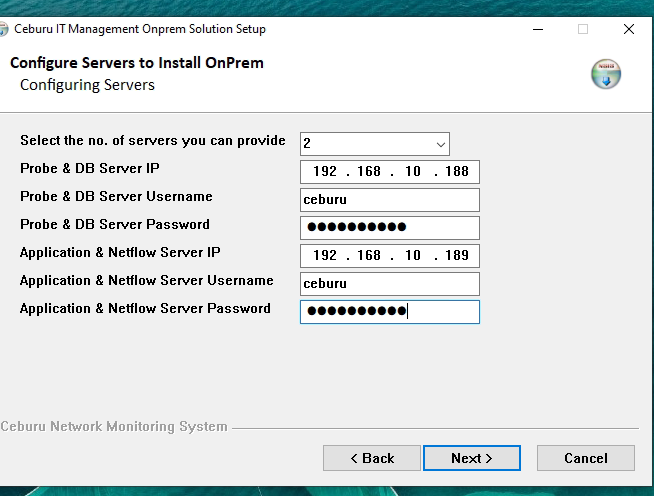The height and width of the screenshot is (496, 654).
Task: Click the installer logo icon in header
Action: pos(606,74)
